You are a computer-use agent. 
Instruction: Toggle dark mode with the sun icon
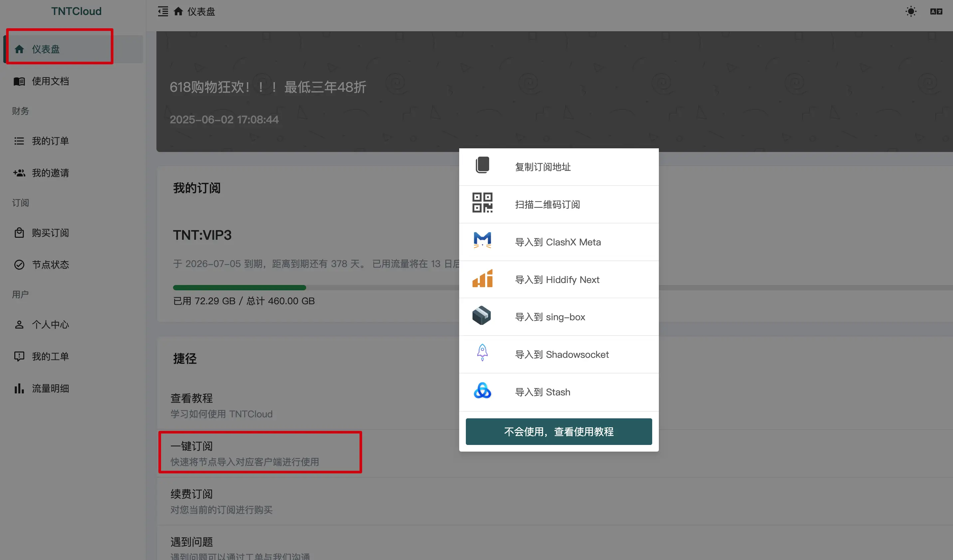tap(911, 11)
